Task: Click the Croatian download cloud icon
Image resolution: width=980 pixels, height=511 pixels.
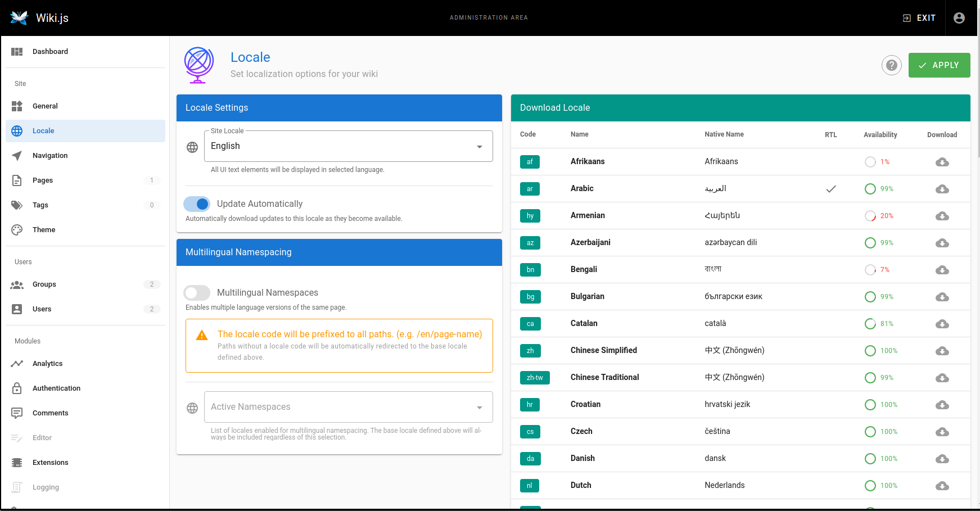Action: 942,405
